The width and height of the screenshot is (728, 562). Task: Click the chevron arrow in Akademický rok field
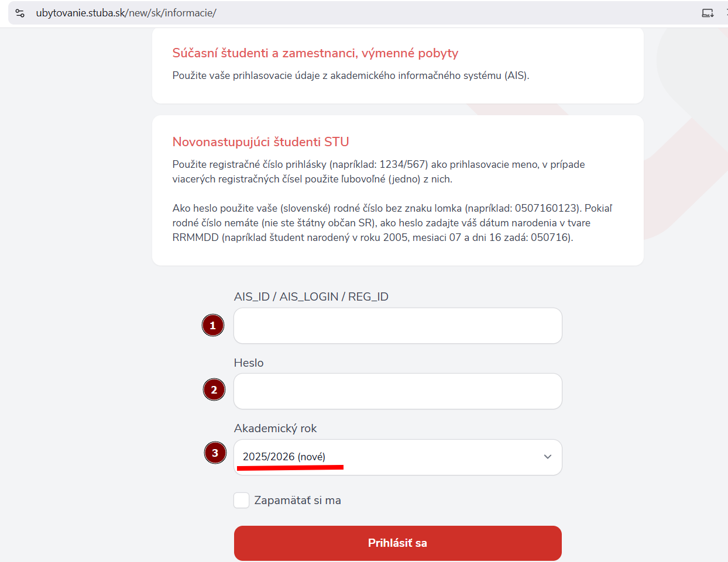point(548,457)
